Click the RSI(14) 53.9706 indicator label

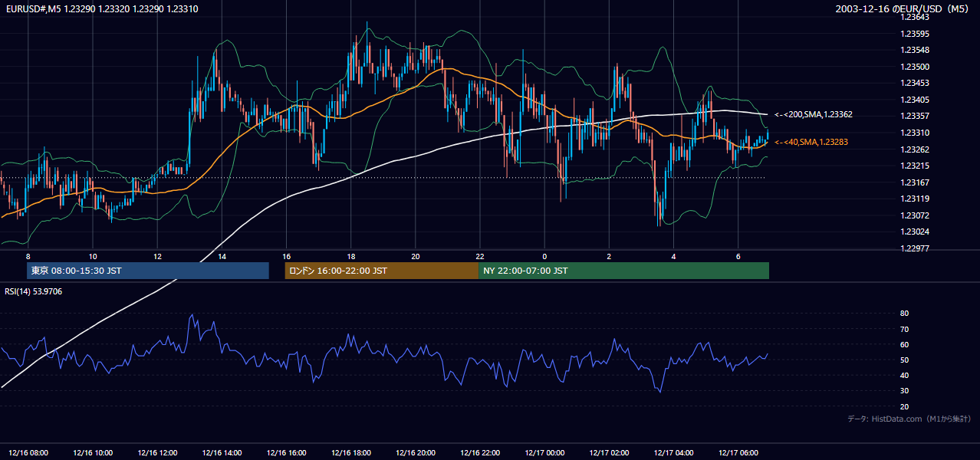(34, 291)
